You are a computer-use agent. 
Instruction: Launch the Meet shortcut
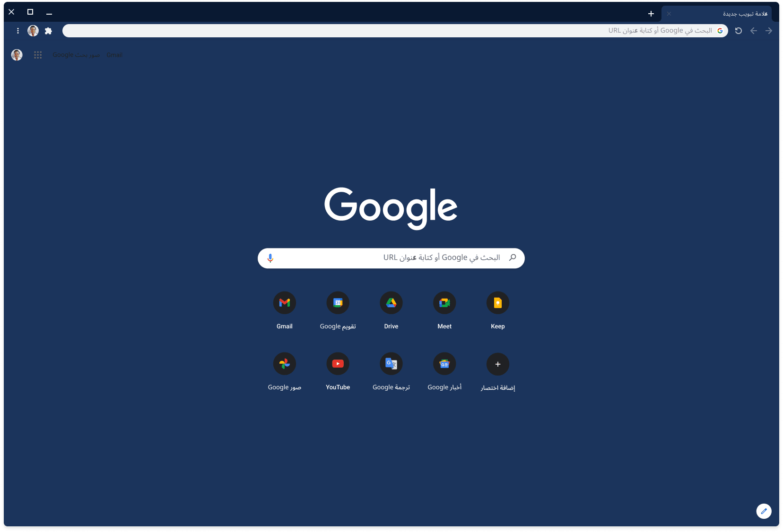click(444, 303)
